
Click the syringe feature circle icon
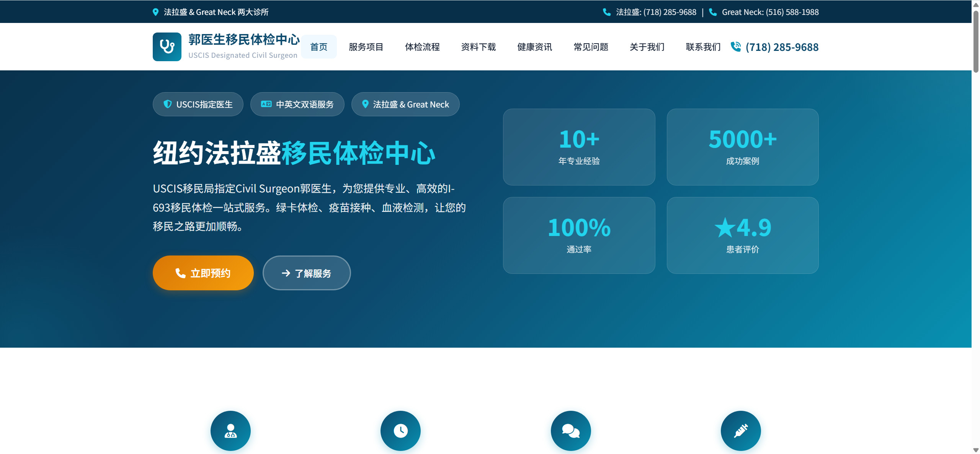click(741, 431)
